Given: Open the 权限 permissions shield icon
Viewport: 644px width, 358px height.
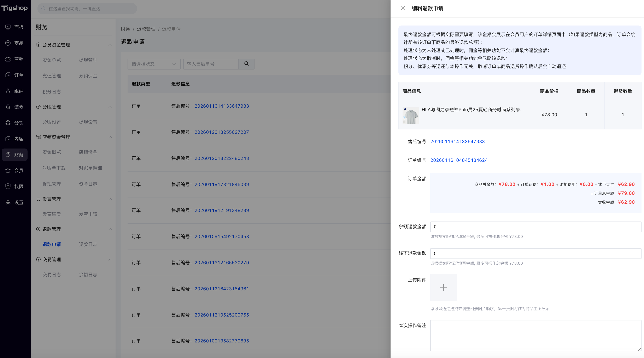Looking at the screenshot, I should click(x=8, y=186).
